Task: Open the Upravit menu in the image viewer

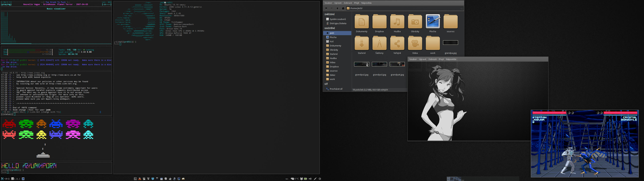Action: [x=422, y=59]
